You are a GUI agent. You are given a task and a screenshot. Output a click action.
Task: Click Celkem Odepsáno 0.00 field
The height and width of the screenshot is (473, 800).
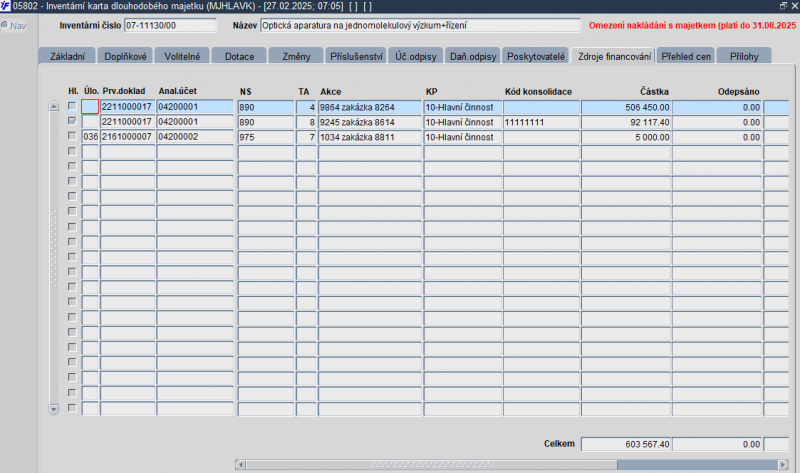(717, 444)
